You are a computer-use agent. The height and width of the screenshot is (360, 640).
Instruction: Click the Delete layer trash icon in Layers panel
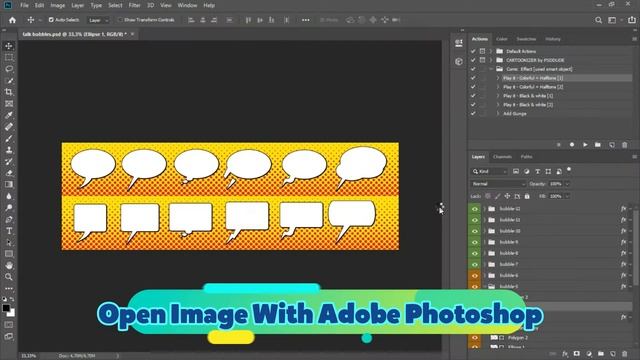pos(624,353)
